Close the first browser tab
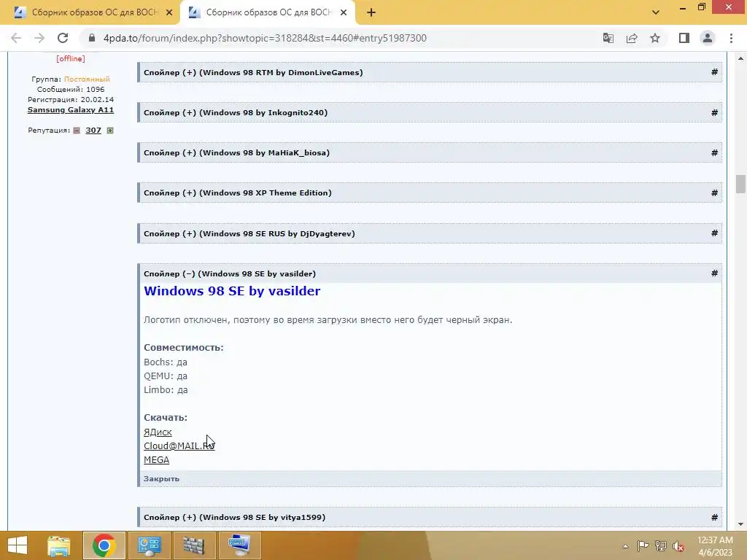The image size is (747, 560). [169, 13]
